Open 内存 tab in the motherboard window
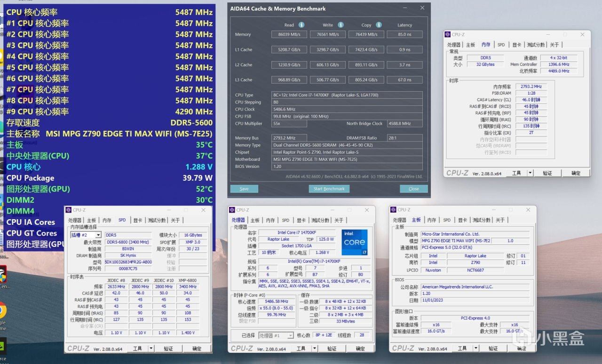 tap(431, 220)
